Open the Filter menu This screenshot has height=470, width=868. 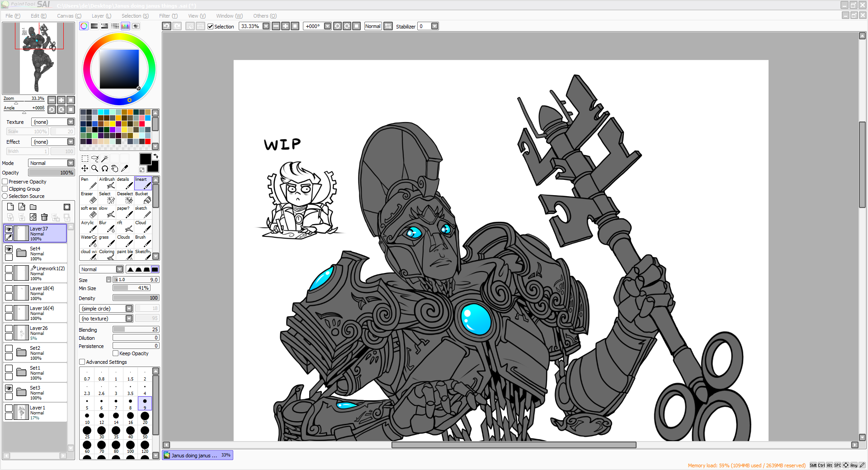(x=168, y=16)
